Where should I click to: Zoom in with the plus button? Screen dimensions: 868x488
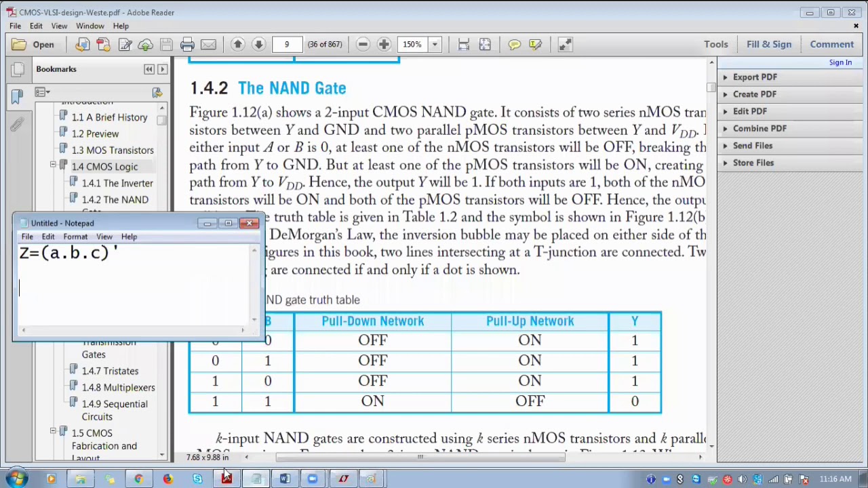tap(384, 45)
